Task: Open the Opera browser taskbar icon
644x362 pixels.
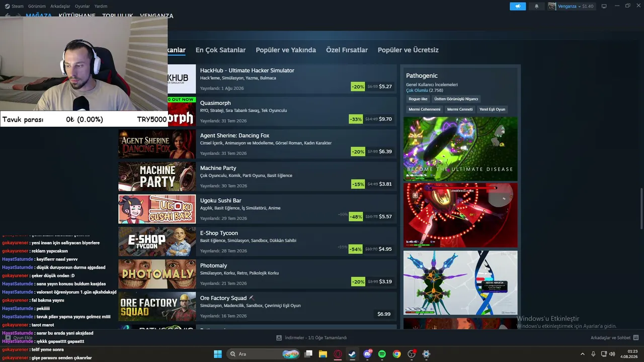Action: [338, 354]
